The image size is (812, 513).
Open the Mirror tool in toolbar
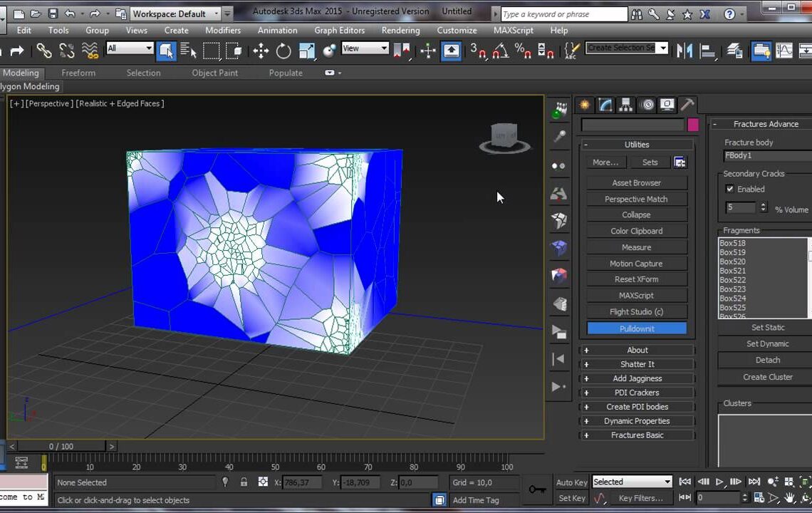point(685,51)
